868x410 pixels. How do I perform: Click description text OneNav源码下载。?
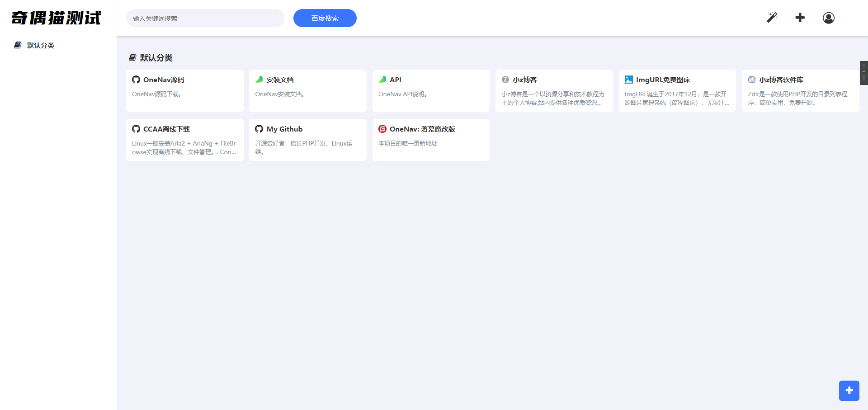click(157, 94)
